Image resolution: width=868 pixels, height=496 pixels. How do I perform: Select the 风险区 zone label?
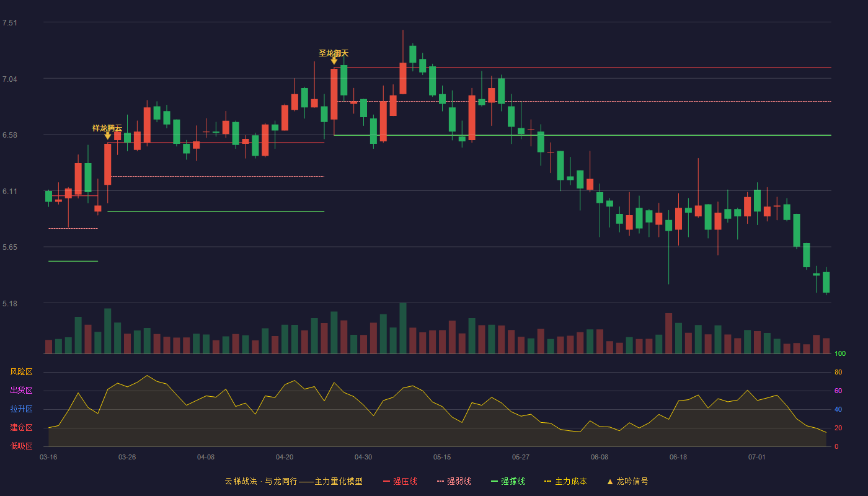(21, 372)
